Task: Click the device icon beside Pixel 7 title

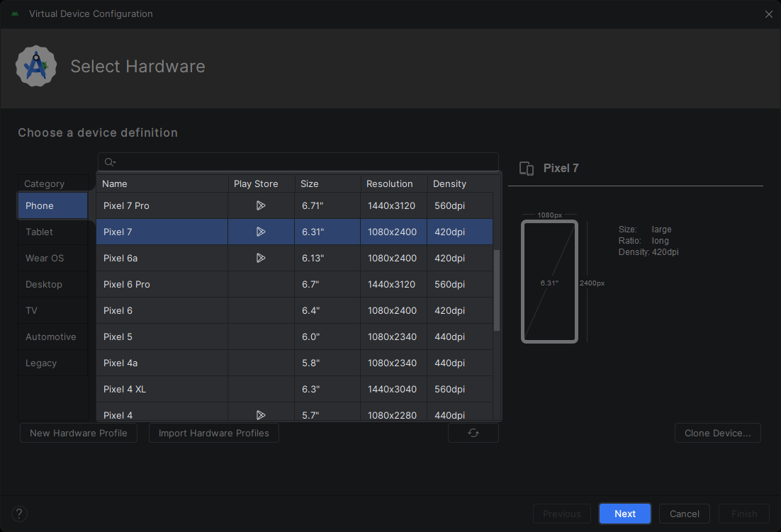Action: 527,168
